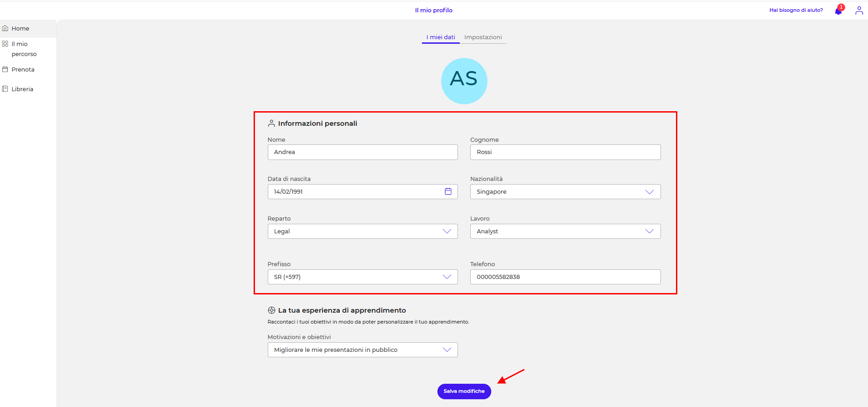Click the Home house icon in sidebar
868x407 pixels.
point(5,28)
